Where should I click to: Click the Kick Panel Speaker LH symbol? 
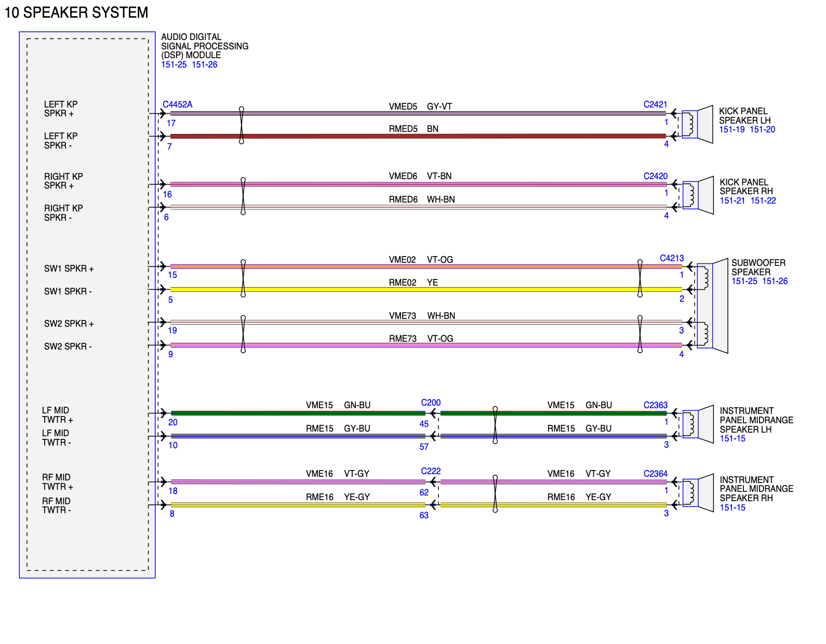[x=697, y=124]
